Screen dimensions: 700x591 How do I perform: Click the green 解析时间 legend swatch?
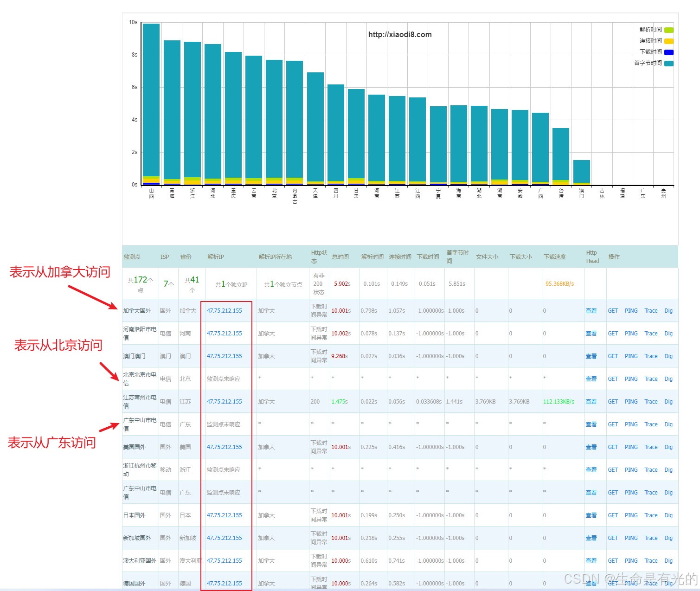click(668, 30)
